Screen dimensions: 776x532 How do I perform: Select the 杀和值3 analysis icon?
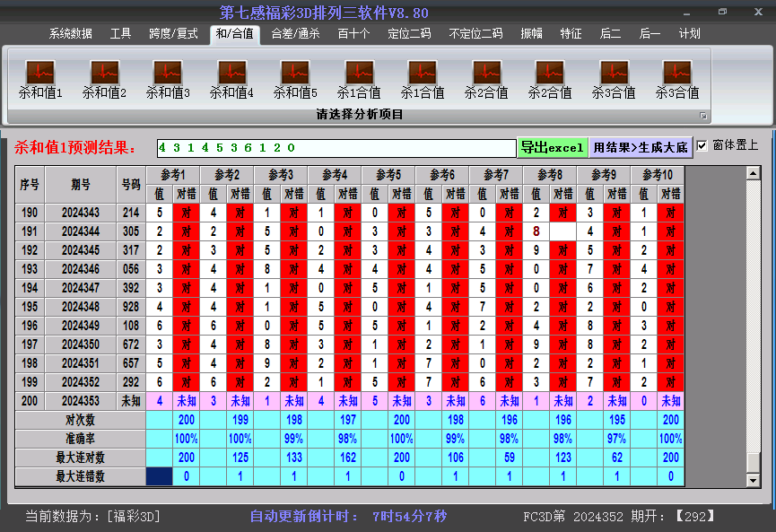pyautogui.click(x=168, y=80)
